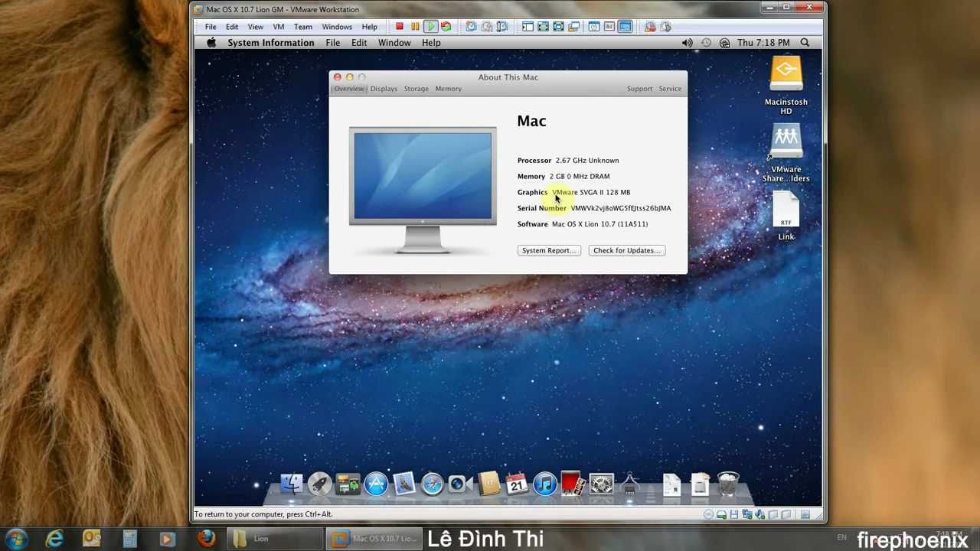This screenshot has height=551, width=980.
Task: Open VMware Shared Folders desktop icon
Action: coord(786,153)
